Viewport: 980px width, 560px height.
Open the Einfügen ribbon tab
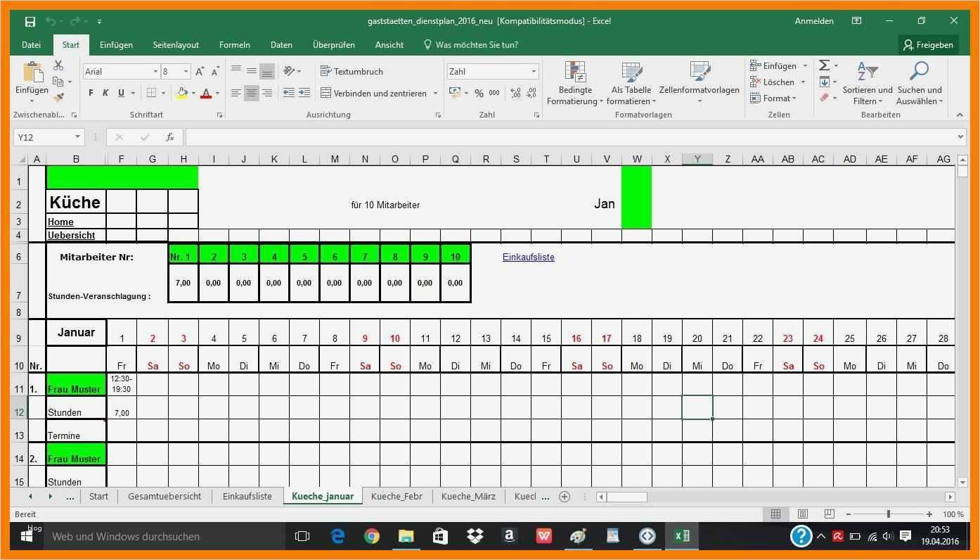click(116, 44)
